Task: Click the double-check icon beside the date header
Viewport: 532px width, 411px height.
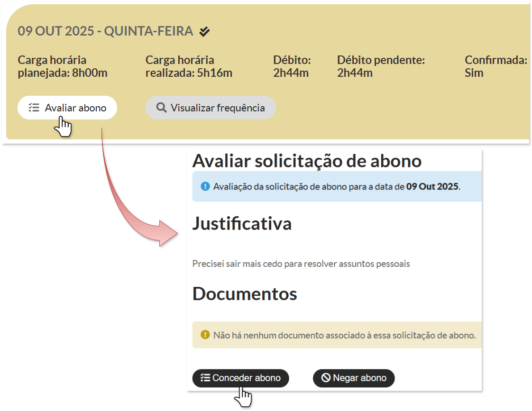Action: (204, 32)
